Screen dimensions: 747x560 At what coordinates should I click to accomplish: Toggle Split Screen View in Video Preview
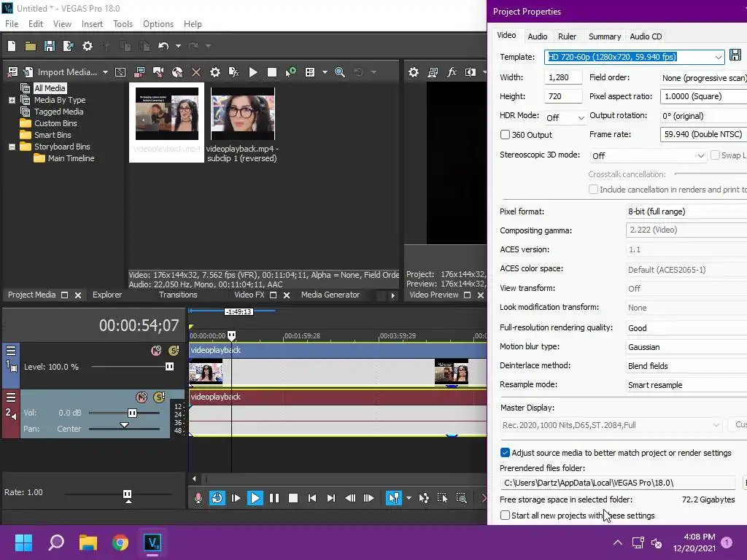pyautogui.click(x=471, y=72)
